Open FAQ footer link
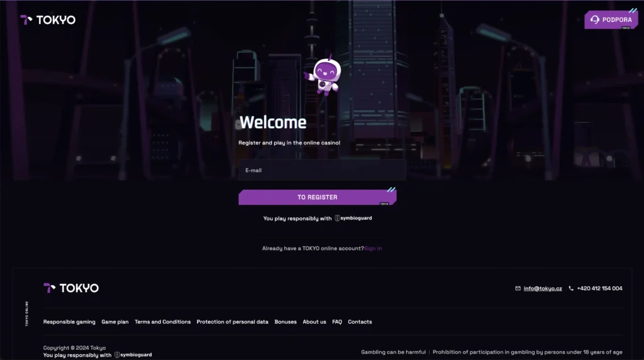 click(337, 322)
